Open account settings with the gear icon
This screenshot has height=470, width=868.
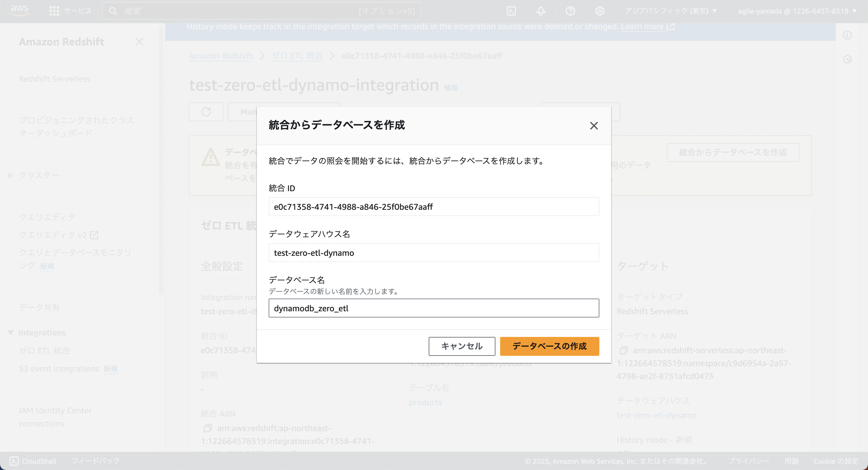[x=600, y=11]
